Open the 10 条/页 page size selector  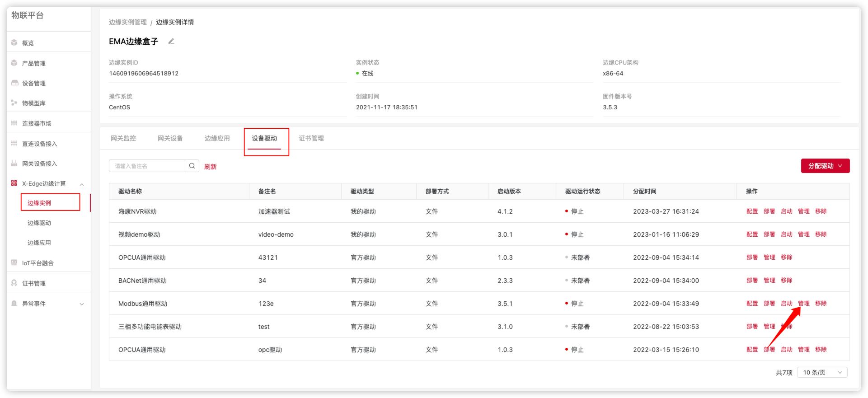click(822, 373)
